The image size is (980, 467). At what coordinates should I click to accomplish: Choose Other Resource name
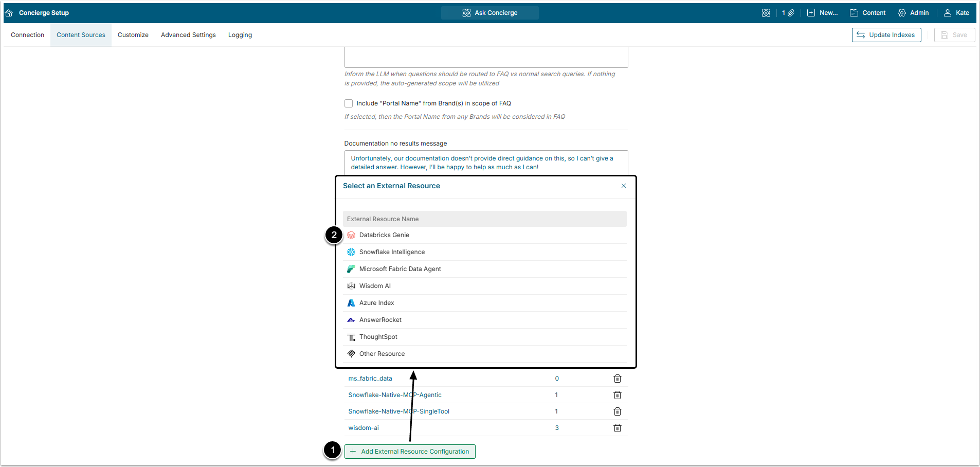[x=382, y=354]
